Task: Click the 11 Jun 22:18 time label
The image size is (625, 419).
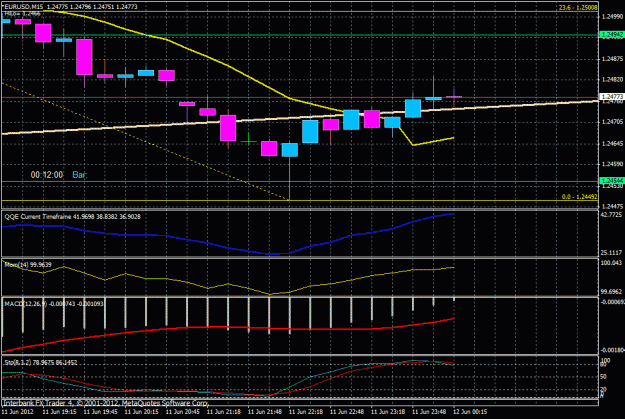Action: pyautogui.click(x=306, y=411)
